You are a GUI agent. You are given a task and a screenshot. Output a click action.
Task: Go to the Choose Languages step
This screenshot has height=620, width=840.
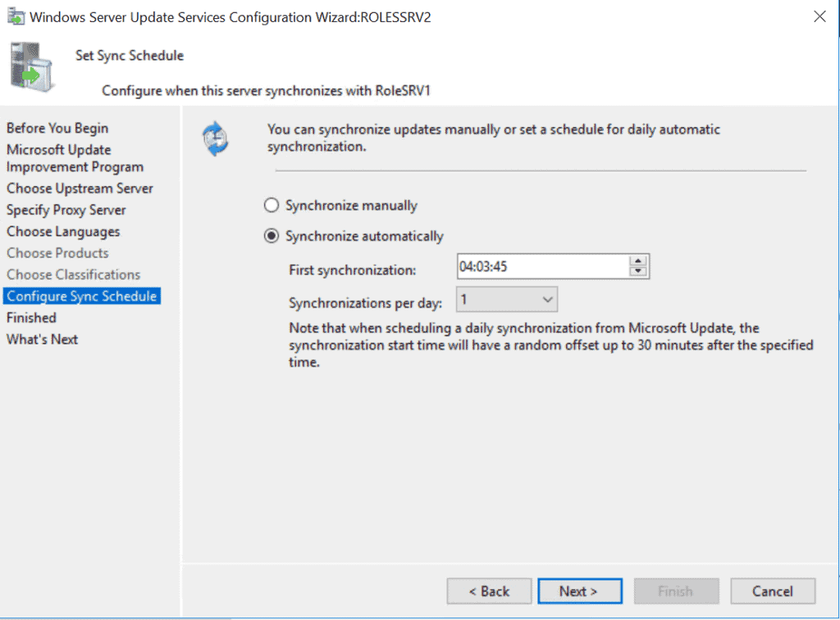(63, 231)
